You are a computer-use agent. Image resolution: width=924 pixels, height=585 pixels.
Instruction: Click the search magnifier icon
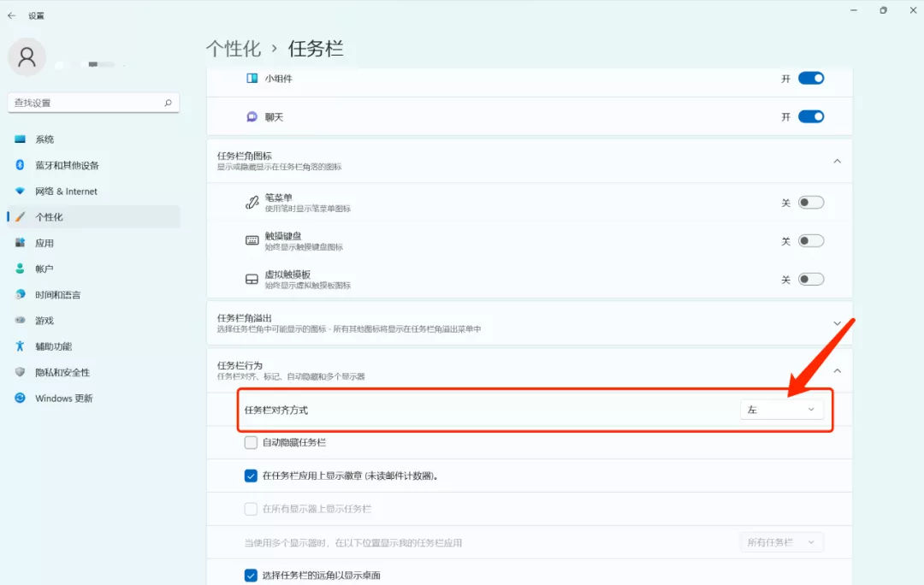[168, 103]
